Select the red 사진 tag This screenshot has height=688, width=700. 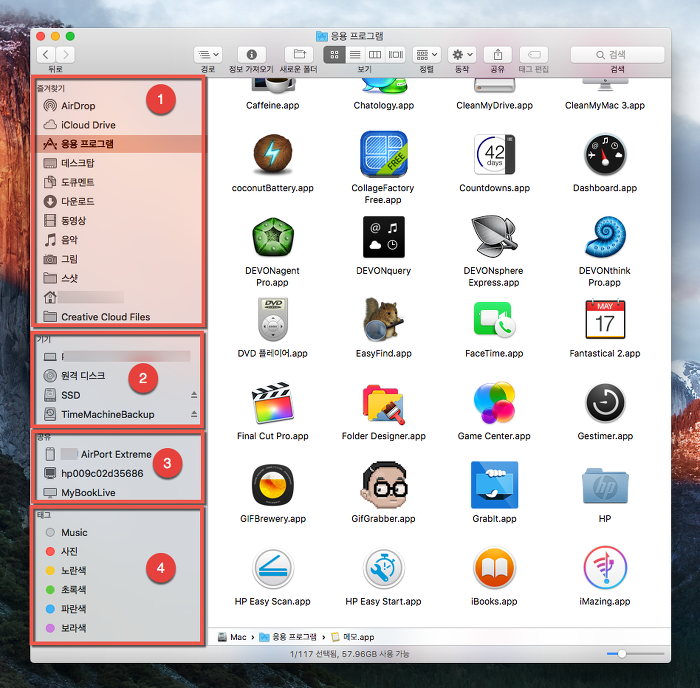pos(118,551)
